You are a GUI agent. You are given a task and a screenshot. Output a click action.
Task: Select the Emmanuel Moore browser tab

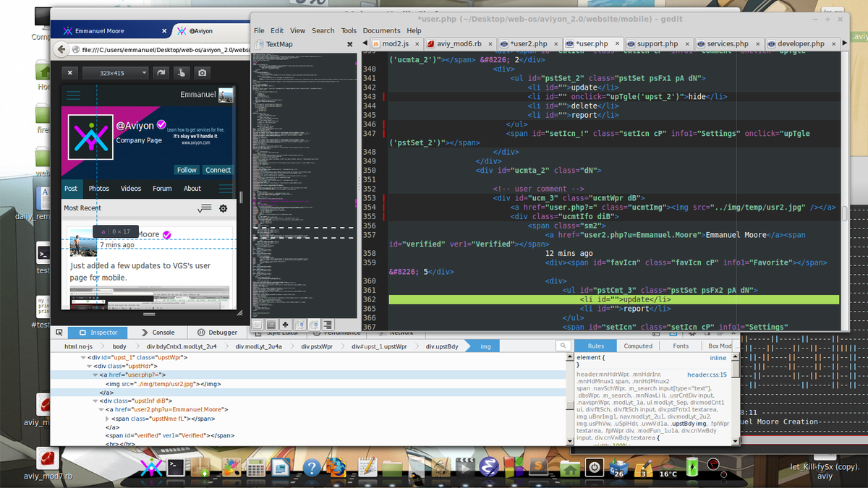(109, 31)
